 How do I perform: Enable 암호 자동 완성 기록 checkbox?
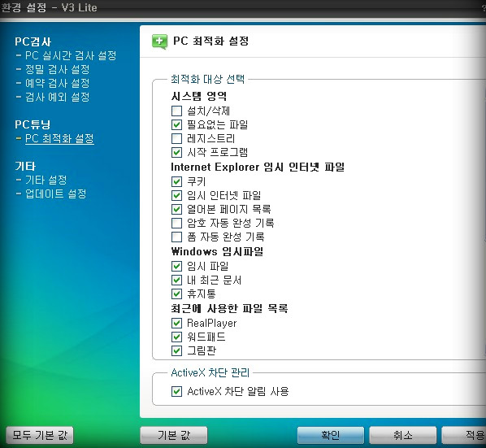coord(176,223)
